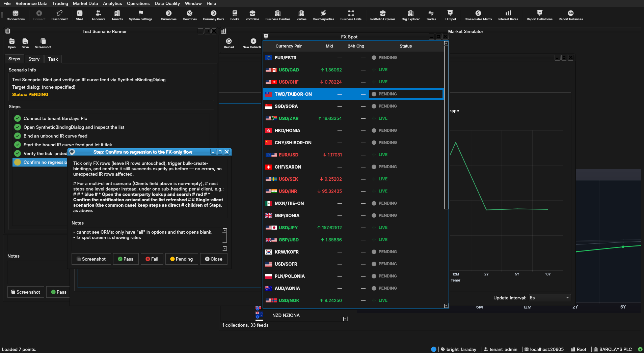Open Business Units toolbar icon

coord(351,16)
